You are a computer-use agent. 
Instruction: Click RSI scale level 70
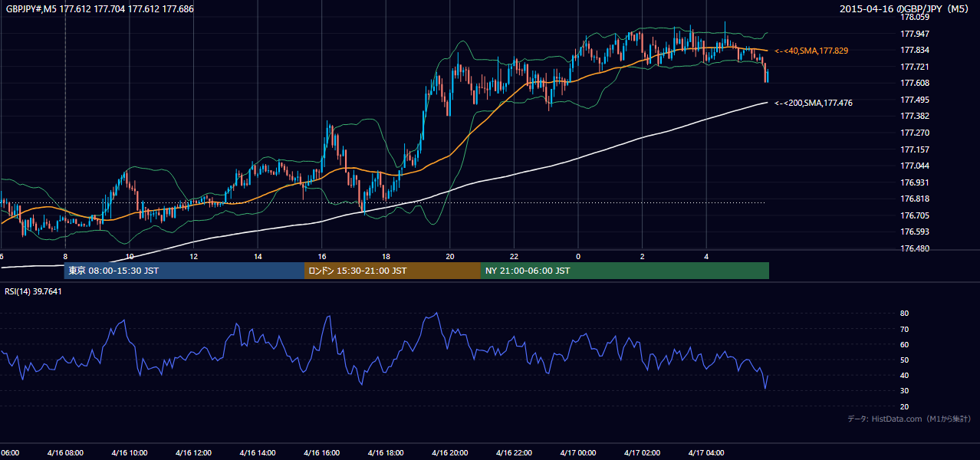905,329
